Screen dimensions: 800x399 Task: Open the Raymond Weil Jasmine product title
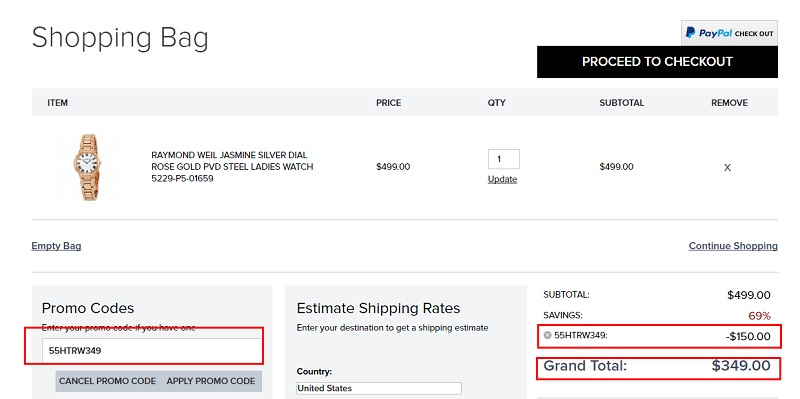232,167
